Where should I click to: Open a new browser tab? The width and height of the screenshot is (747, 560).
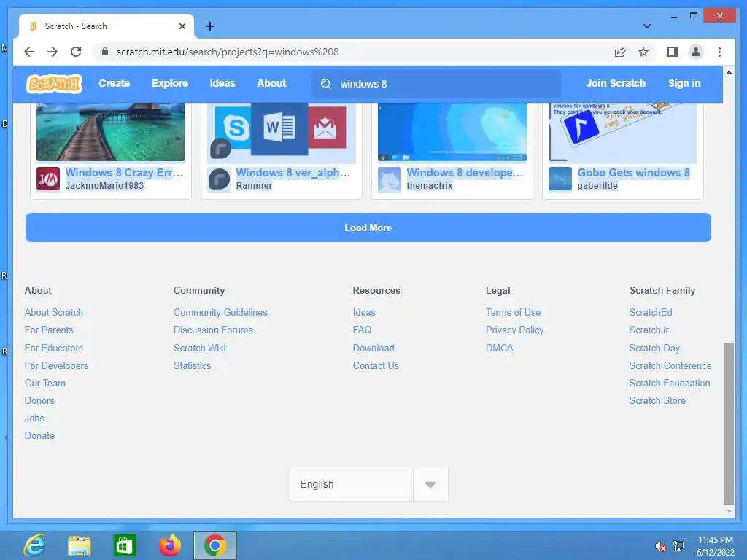pyautogui.click(x=210, y=26)
